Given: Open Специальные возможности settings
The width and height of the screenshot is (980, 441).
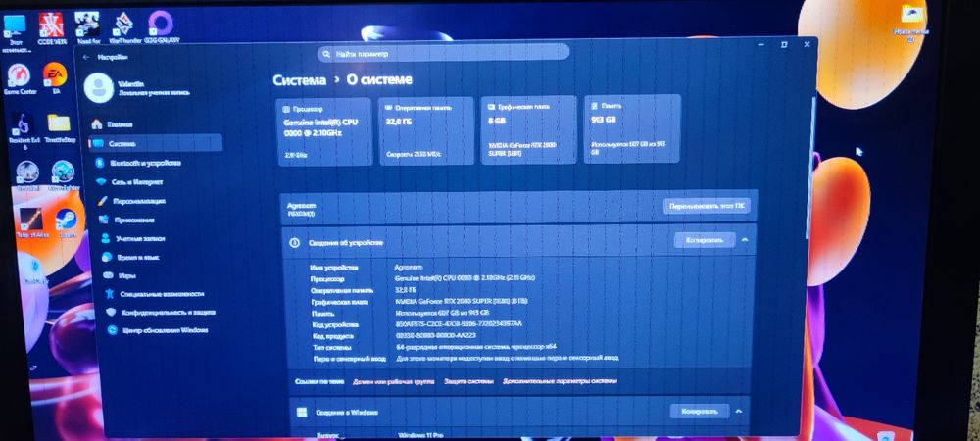Looking at the screenshot, I should [154, 294].
